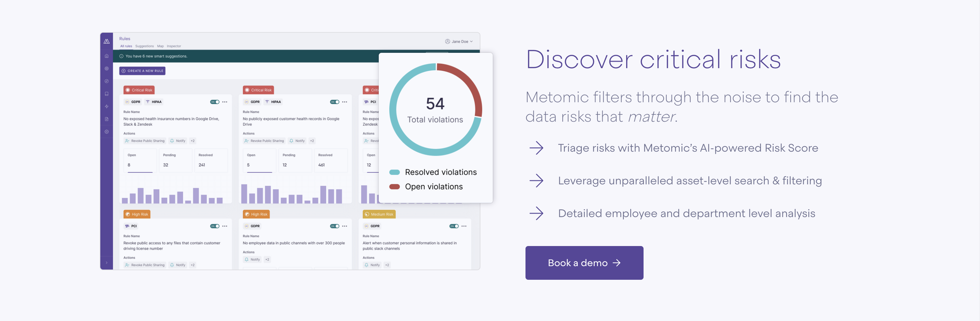This screenshot has height=321, width=980.
Task: Open the compass icon in the sidebar
Action: pos(106,81)
